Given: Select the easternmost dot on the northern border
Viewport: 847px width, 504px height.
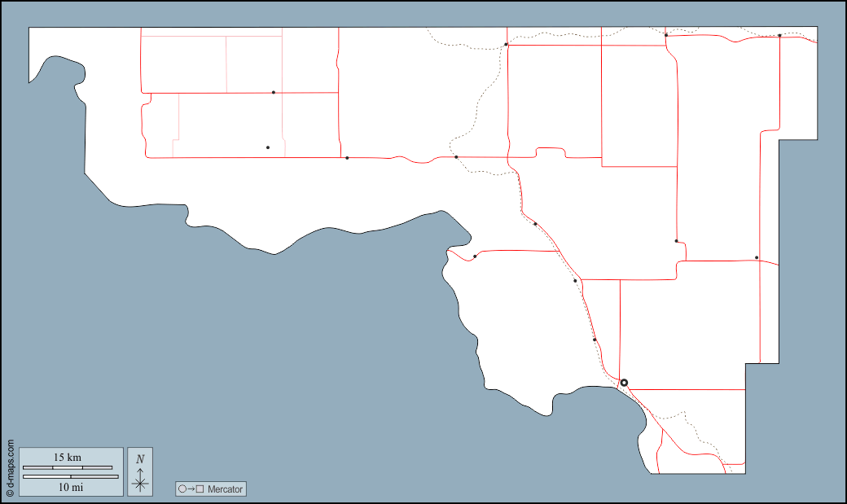Looking at the screenshot, I should click(x=779, y=36).
